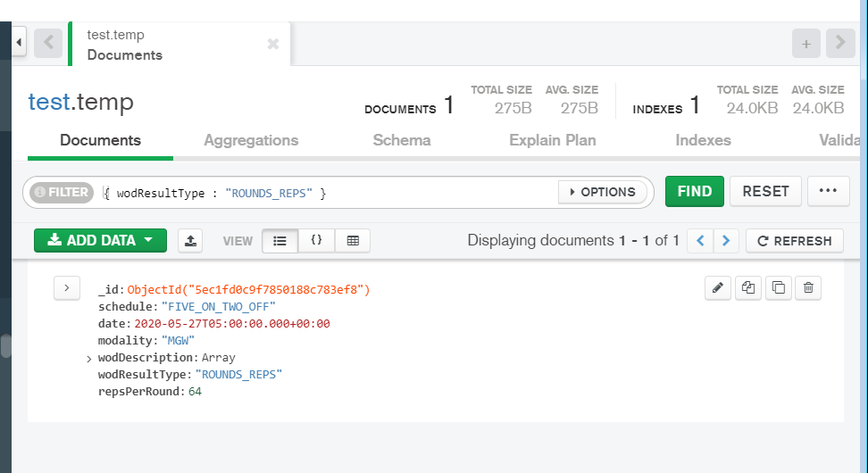Go to the next results page arrow

tap(726, 240)
